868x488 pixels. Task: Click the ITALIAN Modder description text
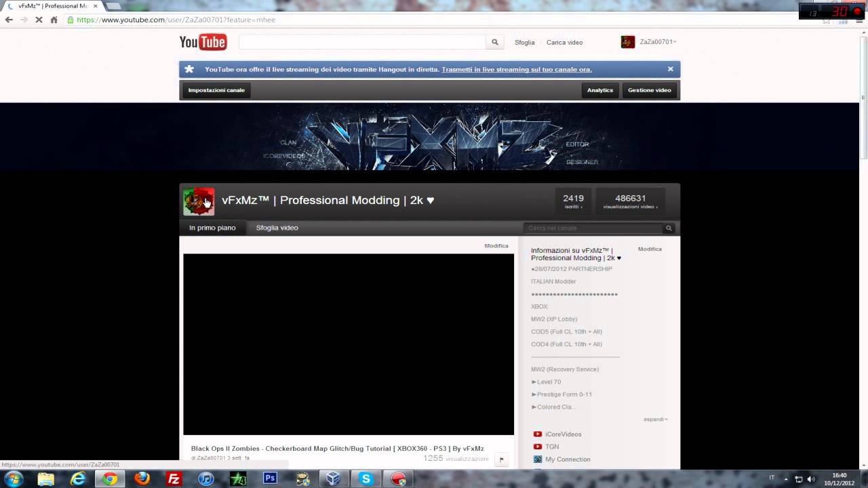click(x=553, y=281)
